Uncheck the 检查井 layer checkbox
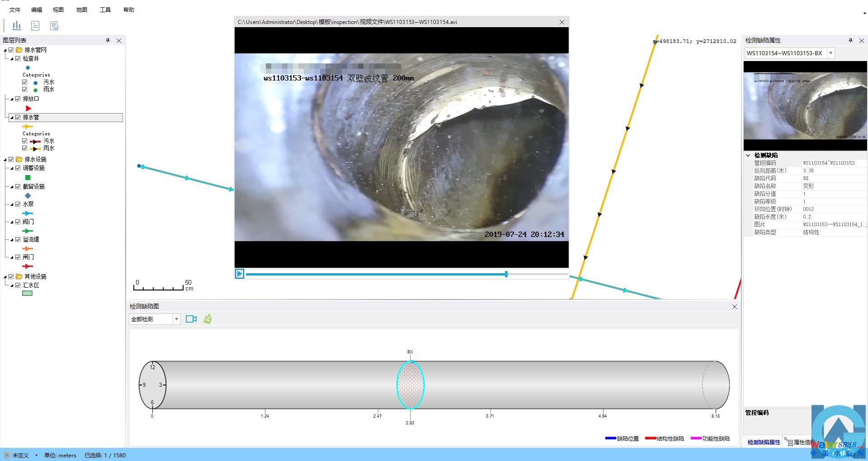 [18, 58]
